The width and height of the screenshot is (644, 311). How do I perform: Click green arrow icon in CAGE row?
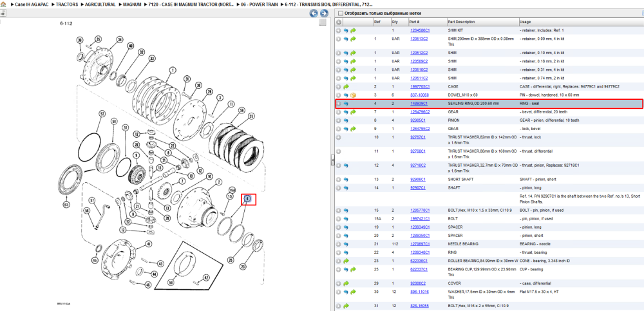pos(346,87)
